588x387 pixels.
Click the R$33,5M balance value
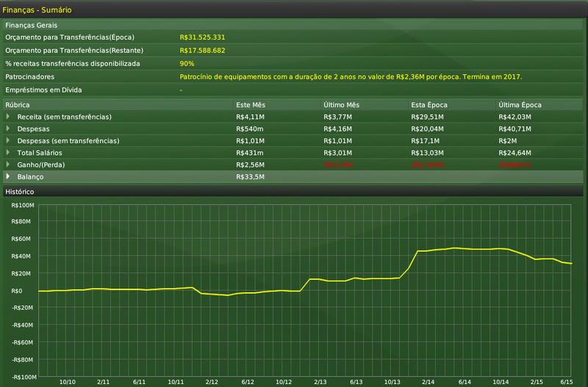(250, 176)
